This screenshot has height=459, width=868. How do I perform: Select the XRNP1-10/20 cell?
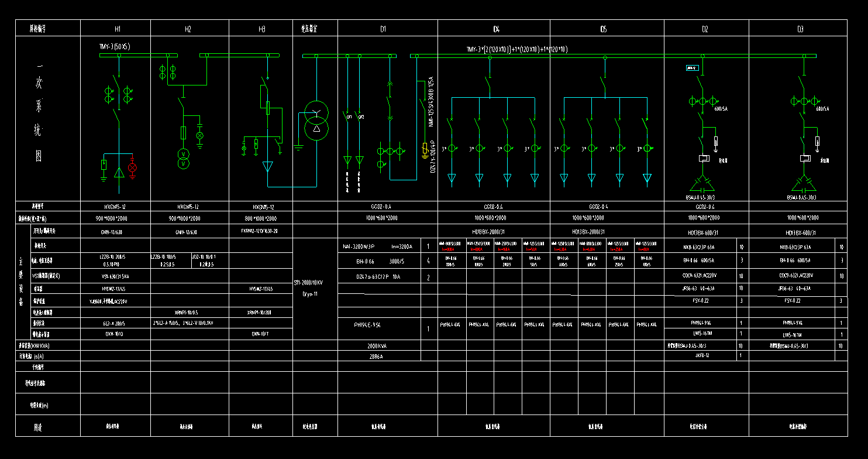tap(260, 312)
